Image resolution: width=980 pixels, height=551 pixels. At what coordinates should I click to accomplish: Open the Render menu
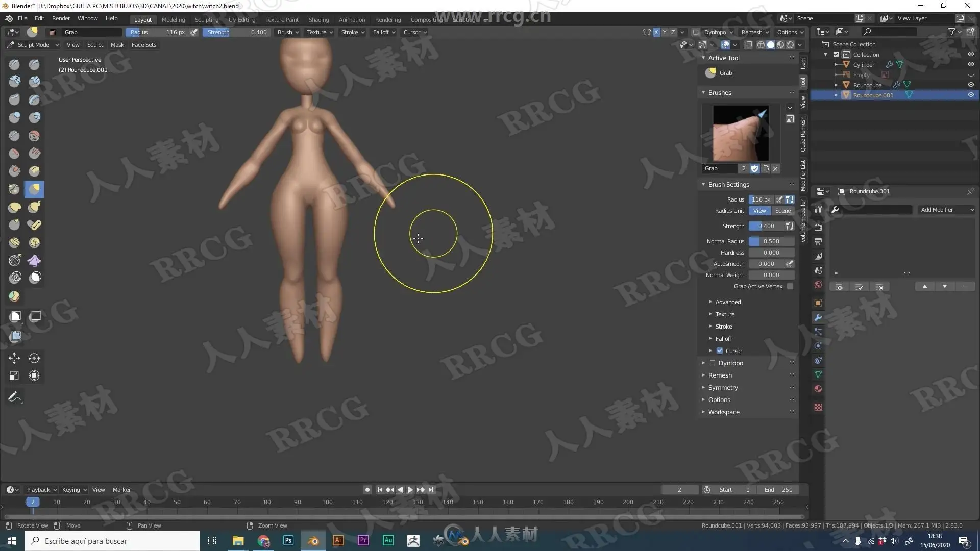point(61,18)
